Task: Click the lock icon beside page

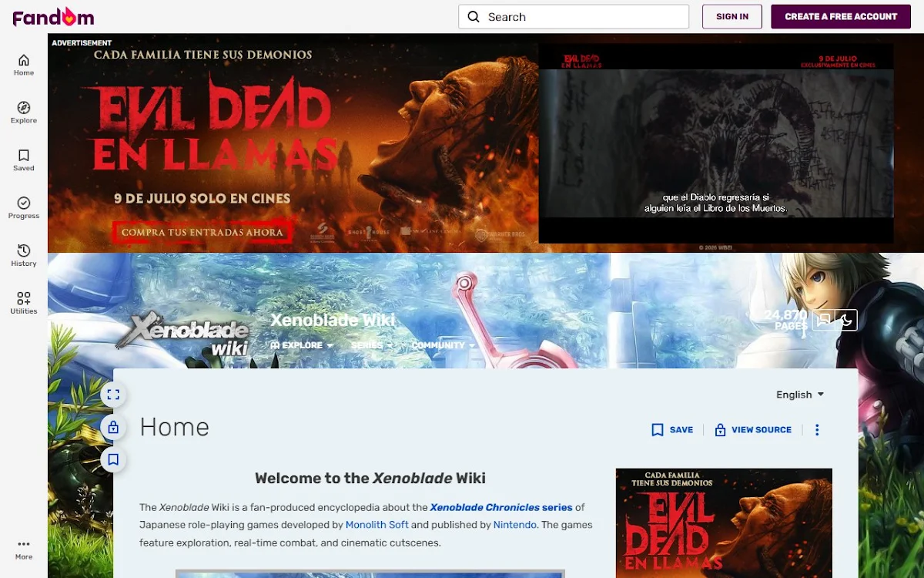Action: coord(113,427)
